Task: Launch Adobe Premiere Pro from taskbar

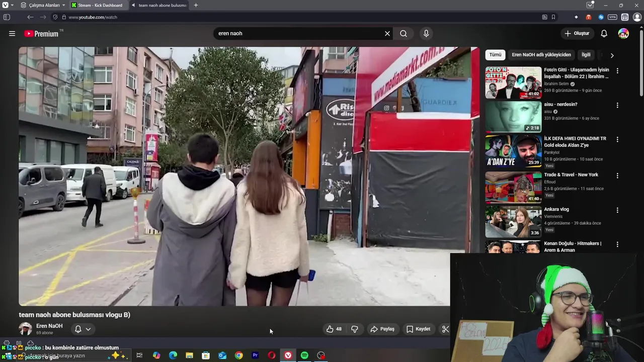Action: [255, 355]
